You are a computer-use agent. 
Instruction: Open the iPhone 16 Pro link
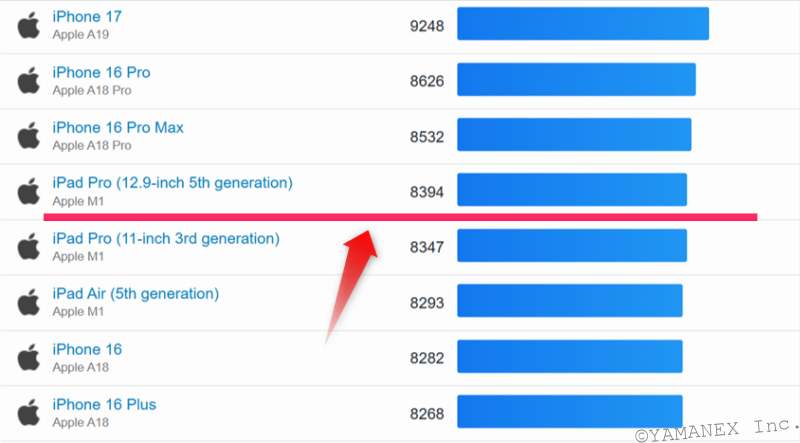tap(101, 73)
